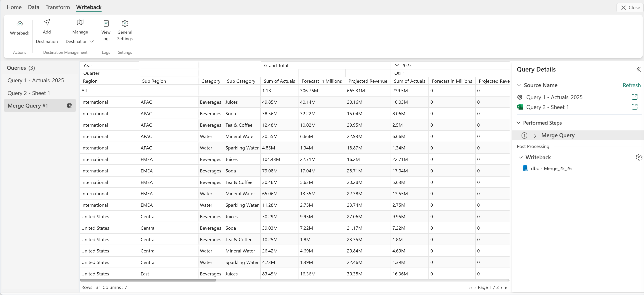Screen dimensions: 644x295
Task: Open Query 2 - Sheet 1 source link icon
Action: click(x=634, y=107)
